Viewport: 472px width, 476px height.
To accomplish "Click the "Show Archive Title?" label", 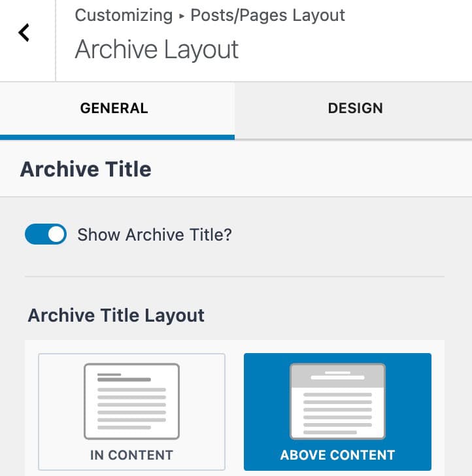I will click(x=154, y=235).
